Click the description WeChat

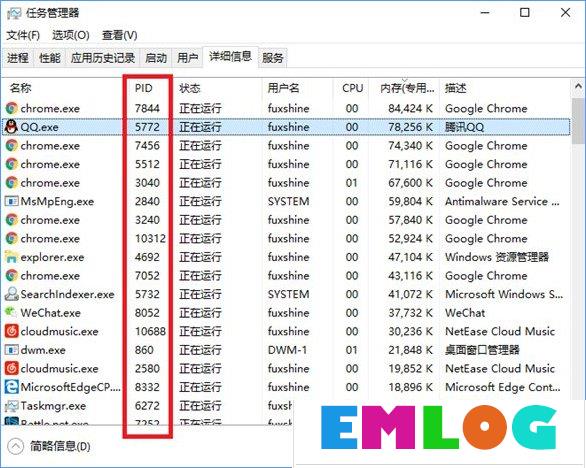[x=465, y=312]
